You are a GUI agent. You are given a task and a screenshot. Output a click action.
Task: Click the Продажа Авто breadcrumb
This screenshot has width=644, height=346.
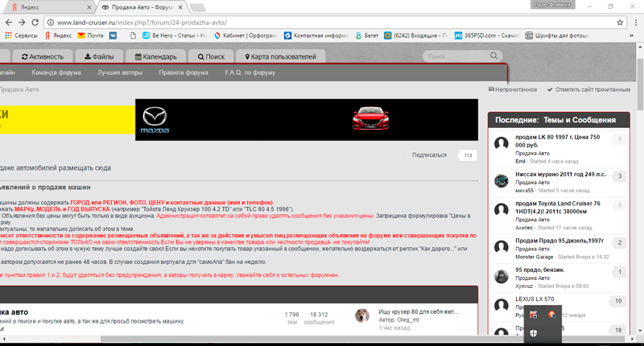point(19,89)
